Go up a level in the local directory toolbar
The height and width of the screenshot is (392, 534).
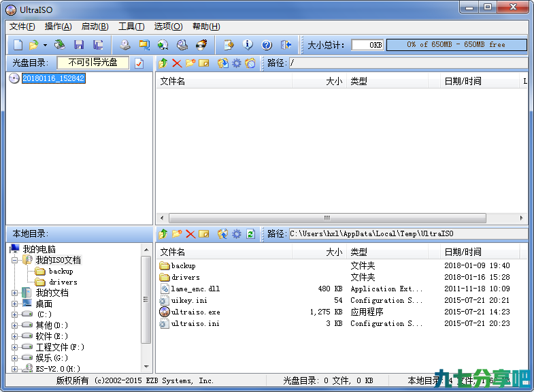163,234
